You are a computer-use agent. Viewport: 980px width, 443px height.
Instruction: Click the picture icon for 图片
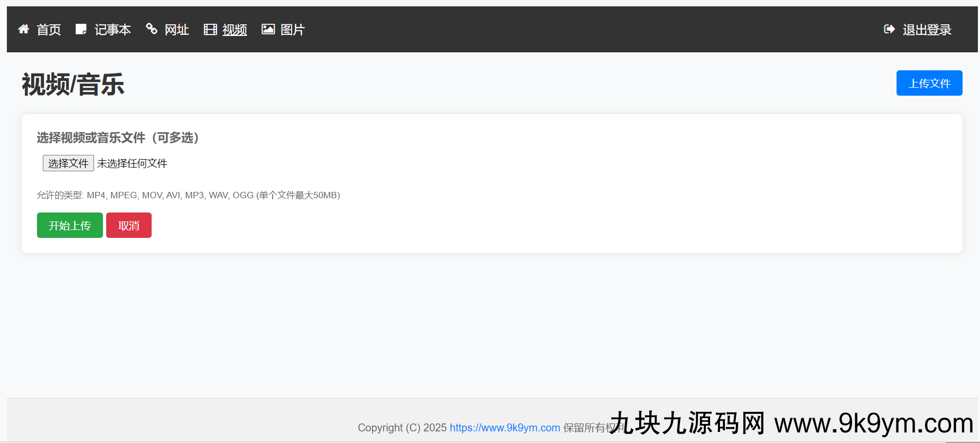coord(268,30)
